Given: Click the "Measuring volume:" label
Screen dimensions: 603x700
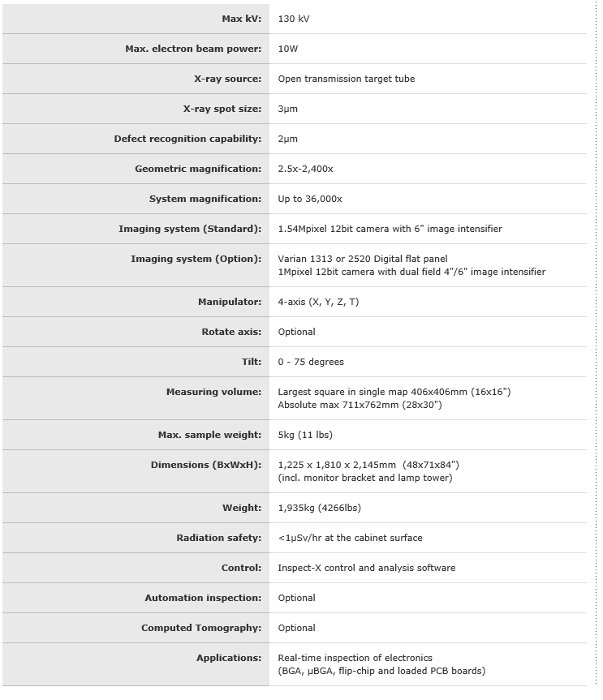Looking at the screenshot, I should tap(213, 392).
